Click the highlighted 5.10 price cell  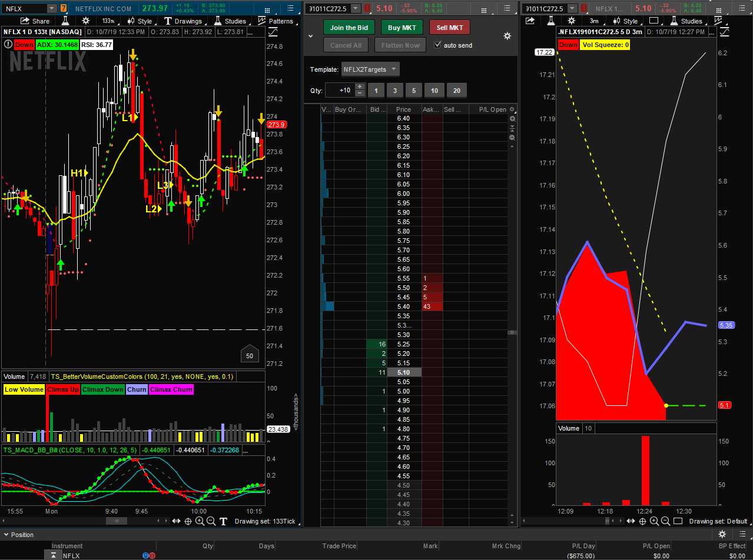(x=404, y=372)
